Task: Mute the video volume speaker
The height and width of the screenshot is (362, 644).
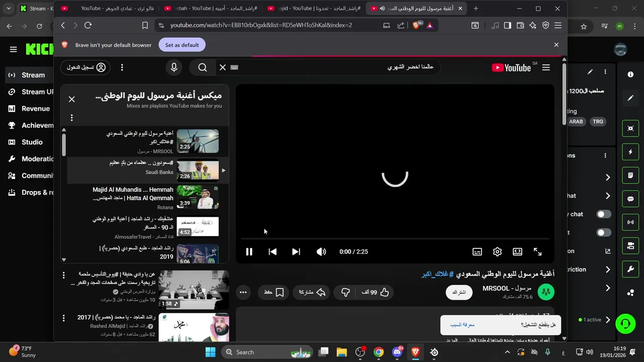Action: point(321,252)
